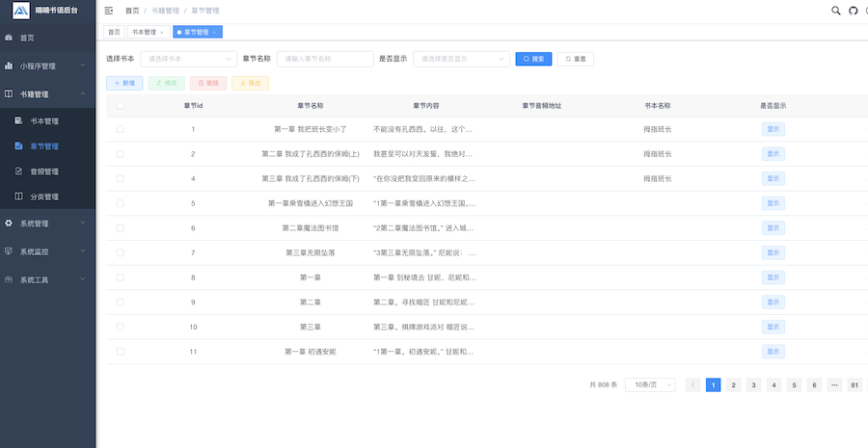Click the blue 搜索 button
This screenshot has width=868, height=448.
(533, 59)
